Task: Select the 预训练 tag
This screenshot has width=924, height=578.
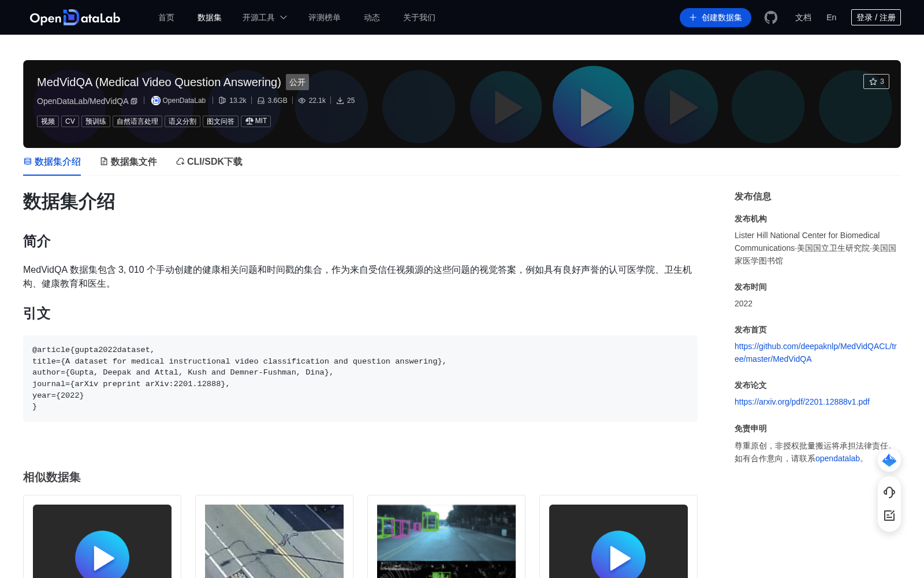Action: pyautogui.click(x=96, y=121)
